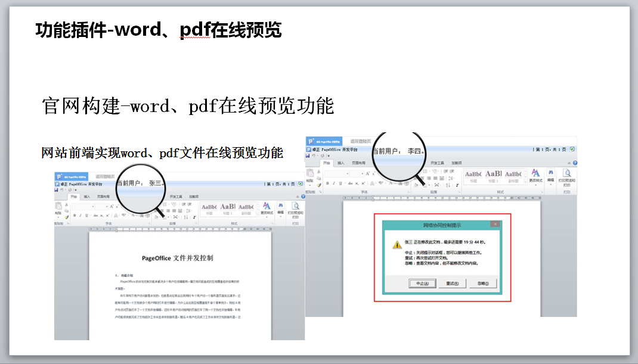Close the 网络协同控制提示 dialog with X

pos(494,225)
